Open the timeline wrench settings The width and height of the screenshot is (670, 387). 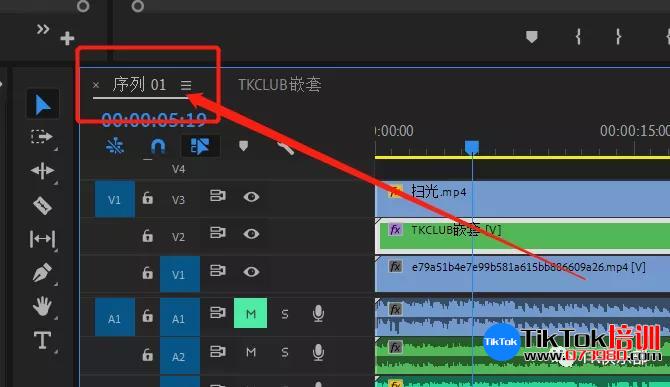285,148
